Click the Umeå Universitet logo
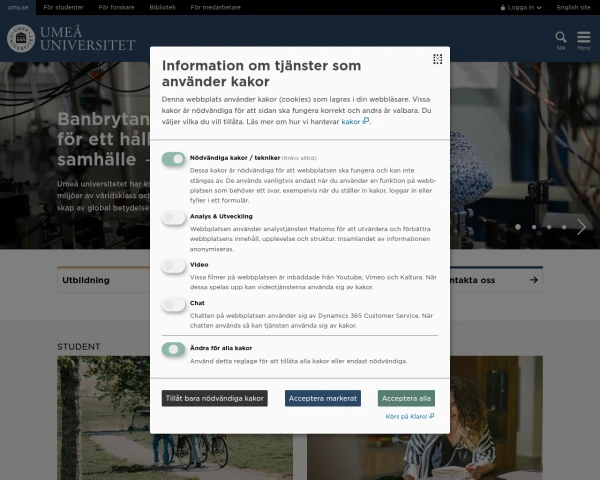 pyautogui.click(x=71, y=39)
